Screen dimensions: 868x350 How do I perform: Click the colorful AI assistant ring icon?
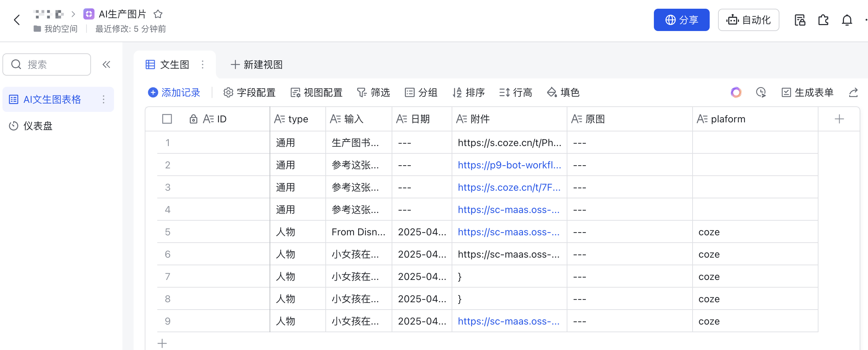[736, 92]
